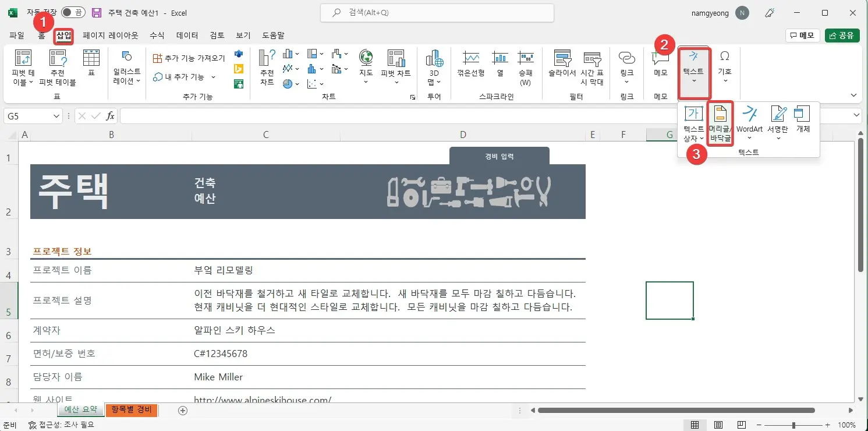Image resolution: width=868 pixels, height=431 pixels.
Task: Click Header/Footer (머리글/바닥글)
Action: [720, 124]
